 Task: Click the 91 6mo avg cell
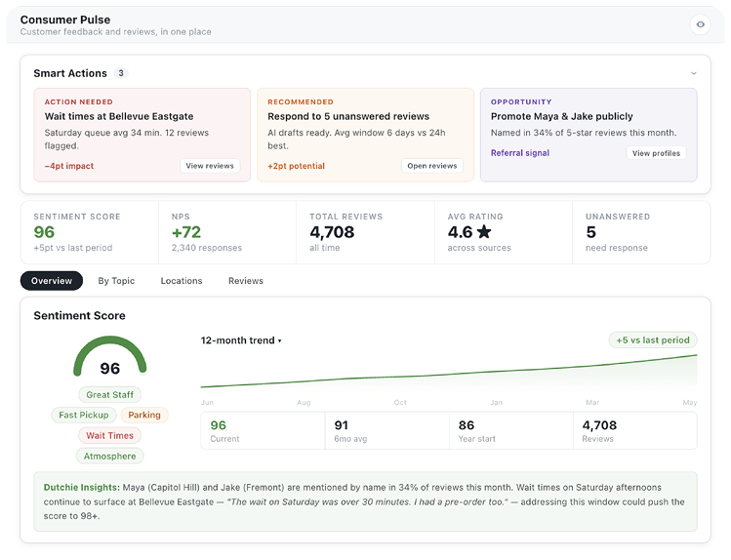(x=386, y=431)
